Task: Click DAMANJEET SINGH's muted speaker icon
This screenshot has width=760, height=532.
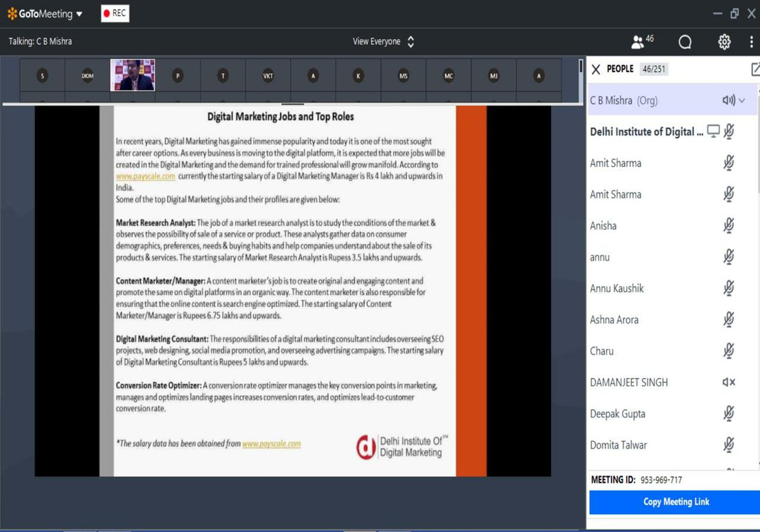Action: [x=729, y=383]
